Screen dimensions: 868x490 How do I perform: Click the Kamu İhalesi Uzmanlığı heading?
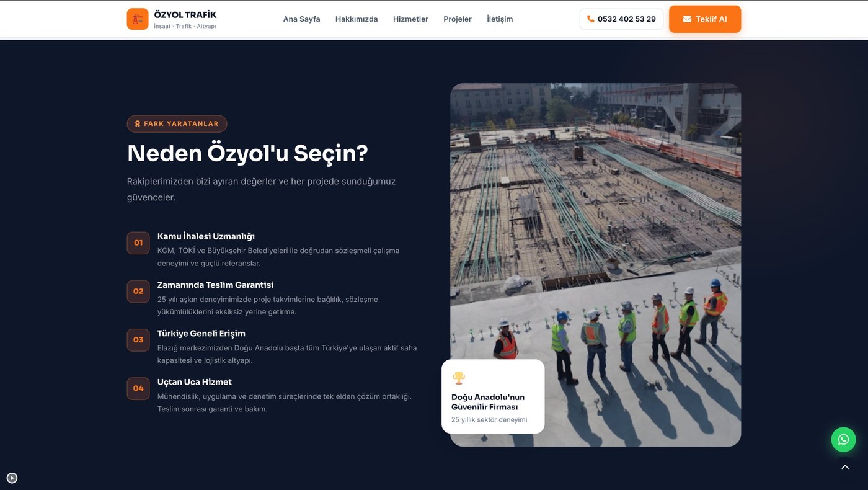pos(206,236)
